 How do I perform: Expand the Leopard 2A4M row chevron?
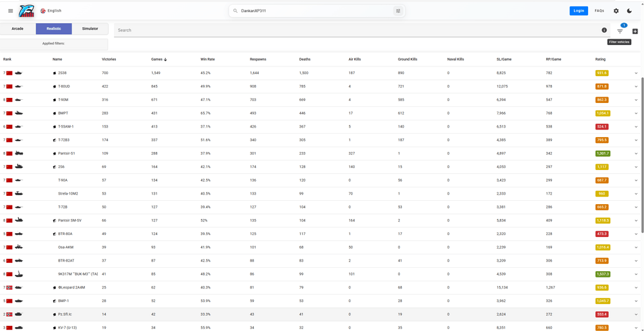pos(636,287)
